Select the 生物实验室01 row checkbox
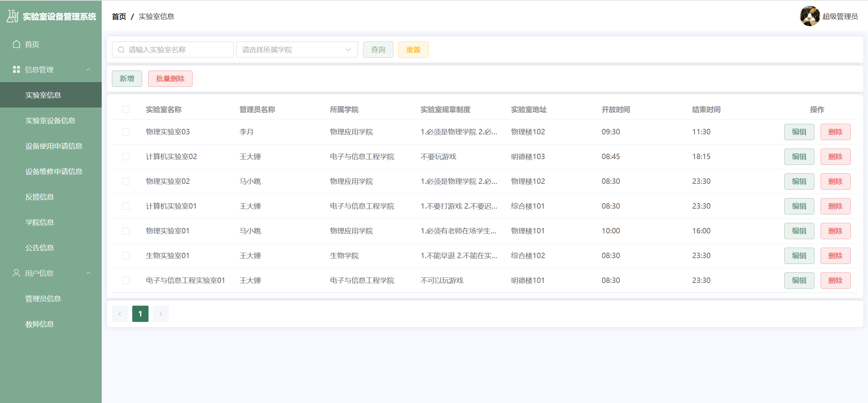Image resolution: width=868 pixels, height=403 pixels. click(126, 255)
